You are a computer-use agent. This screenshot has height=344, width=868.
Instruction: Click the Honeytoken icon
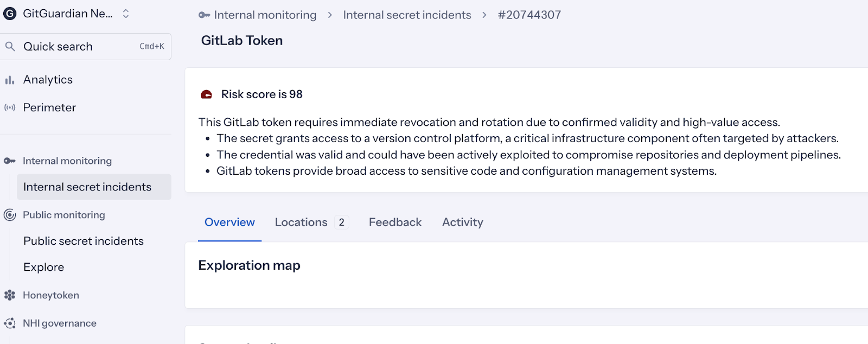(10, 295)
